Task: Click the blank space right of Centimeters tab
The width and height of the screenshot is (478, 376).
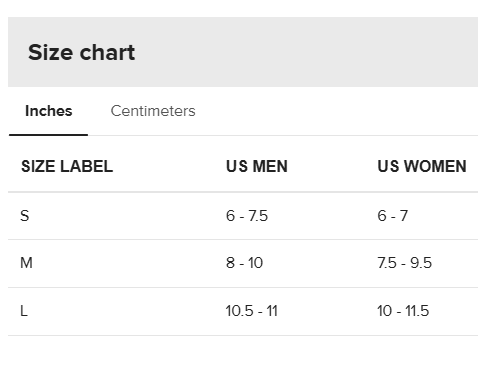Action: [x=337, y=111]
